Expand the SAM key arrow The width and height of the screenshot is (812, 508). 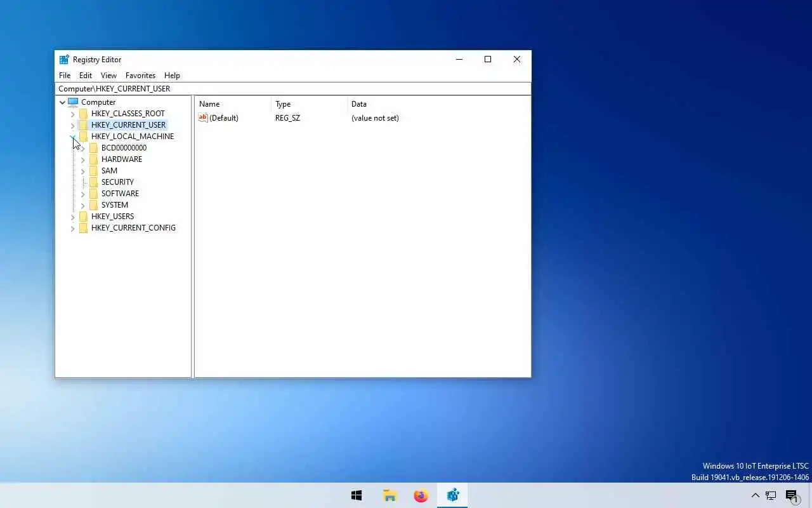82,171
